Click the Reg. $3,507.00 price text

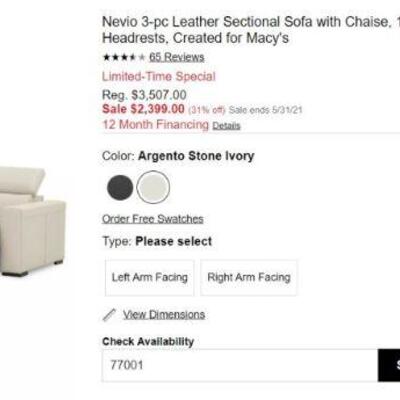tap(144, 95)
